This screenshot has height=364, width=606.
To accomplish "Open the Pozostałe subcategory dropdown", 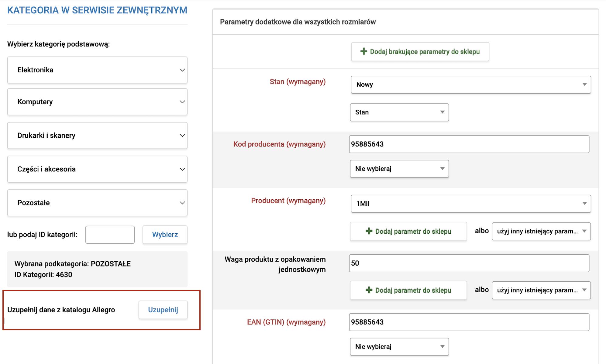I will (97, 203).
